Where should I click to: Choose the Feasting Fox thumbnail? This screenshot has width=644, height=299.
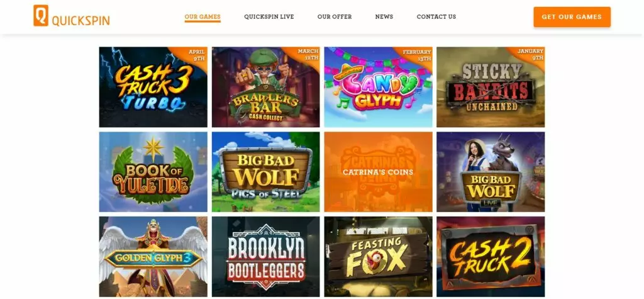click(x=378, y=257)
